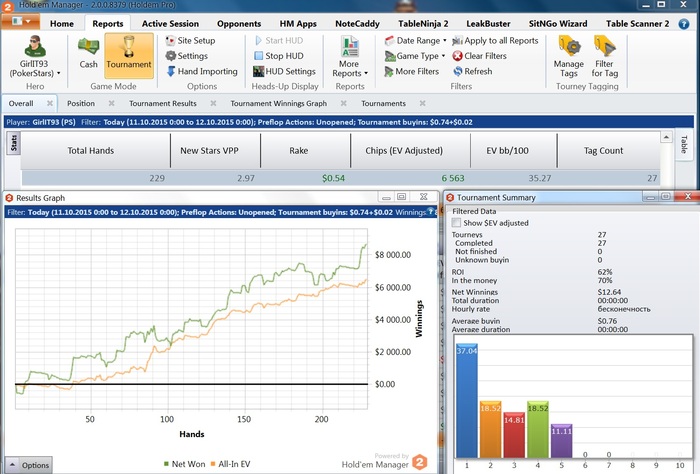Open Table Scanner 2 tab
The height and width of the screenshot is (474, 700).
click(637, 24)
